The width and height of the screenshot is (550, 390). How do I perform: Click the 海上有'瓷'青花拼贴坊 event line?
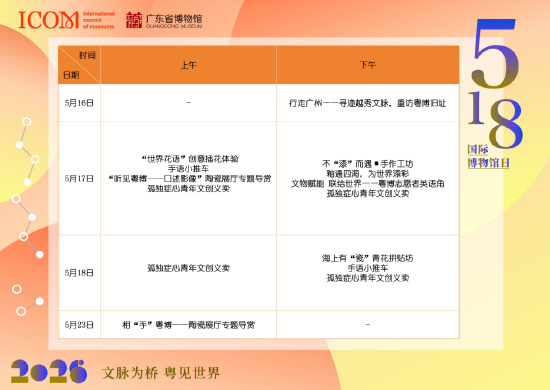point(368,258)
